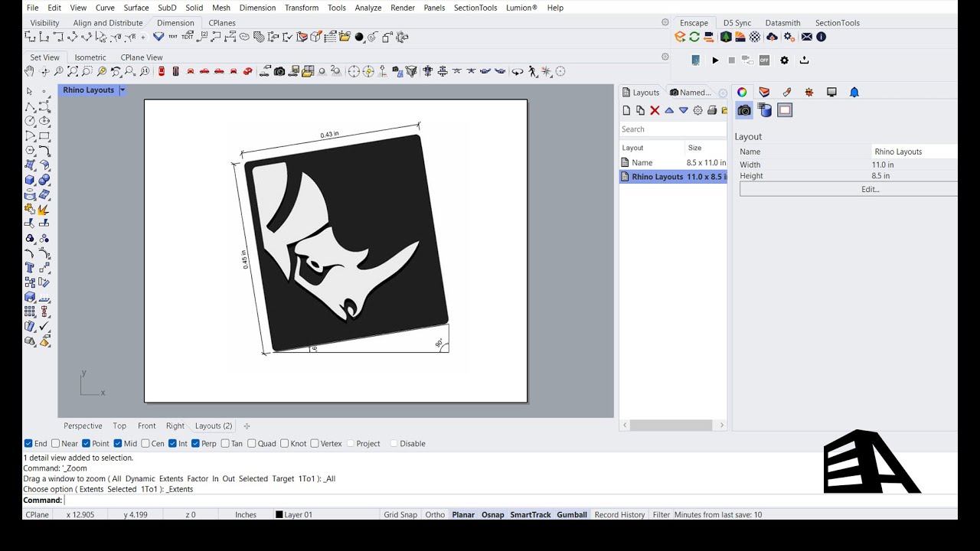This screenshot has height=551, width=980.
Task: Select the Text object tool
Action: pos(30,268)
